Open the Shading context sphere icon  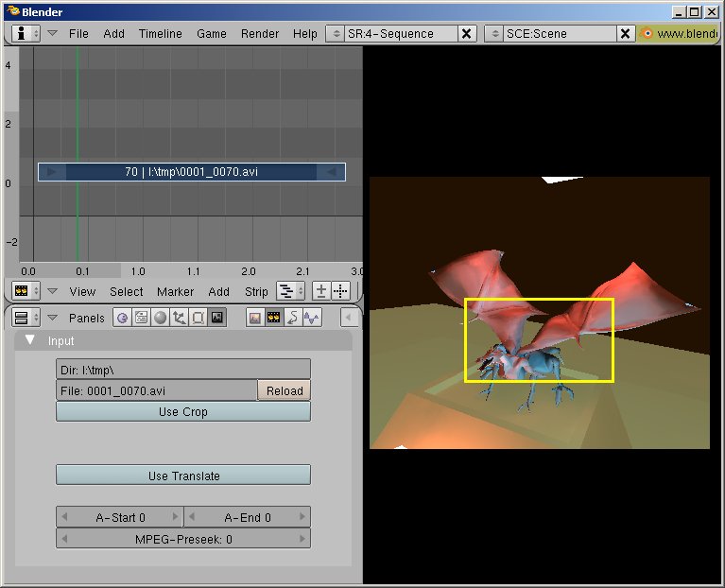[x=161, y=318]
